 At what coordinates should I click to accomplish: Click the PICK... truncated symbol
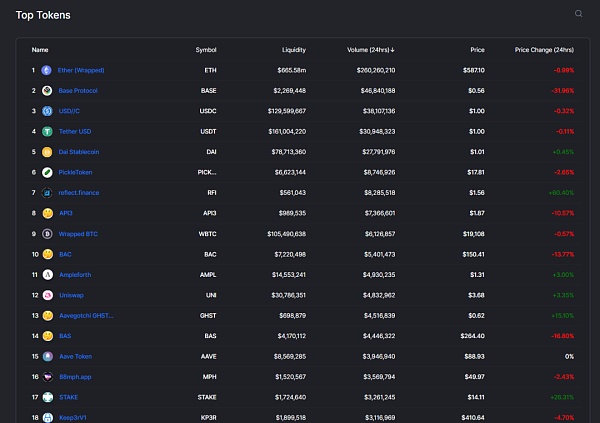tap(207, 172)
